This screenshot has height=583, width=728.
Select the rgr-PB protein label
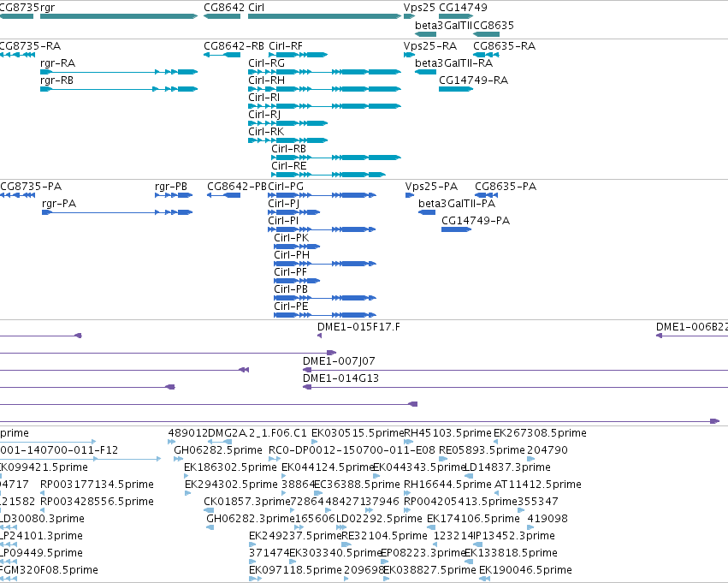pos(171,187)
